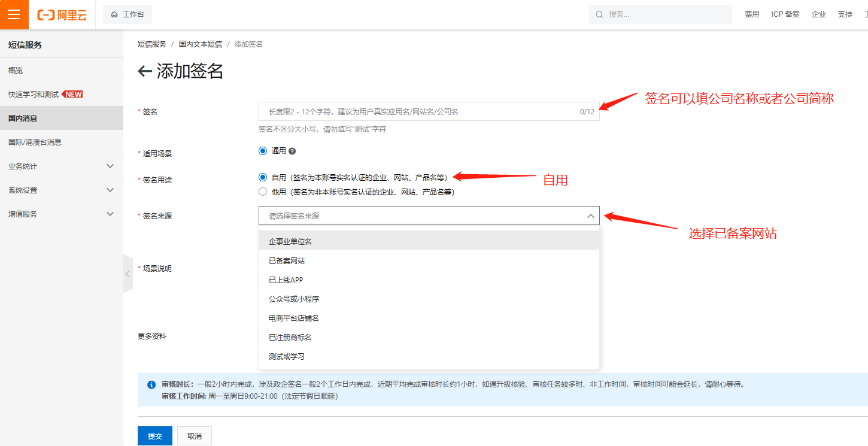Choose 电商平台店铺名 from the dropdown

coord(429,318)
